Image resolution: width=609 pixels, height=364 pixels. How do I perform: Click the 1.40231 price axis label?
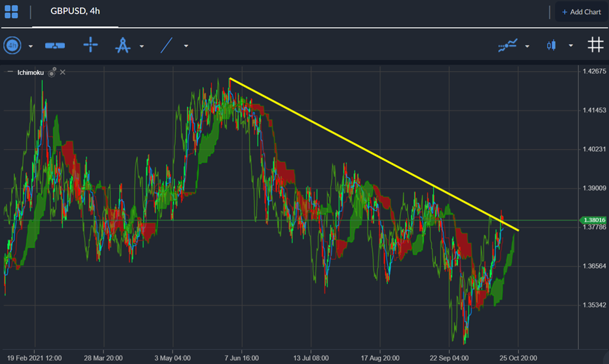(594, 149)
